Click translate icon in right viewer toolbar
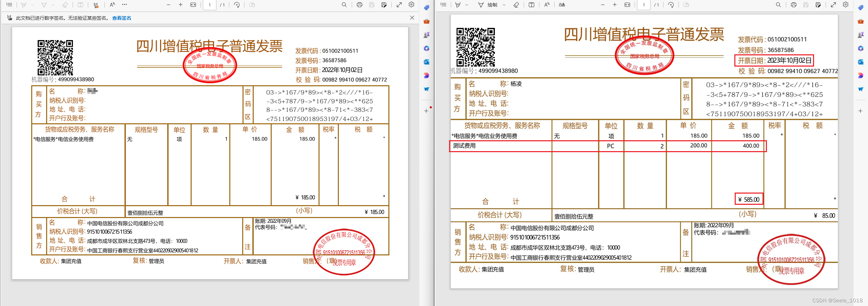868x306 pixels. [562, 5]
